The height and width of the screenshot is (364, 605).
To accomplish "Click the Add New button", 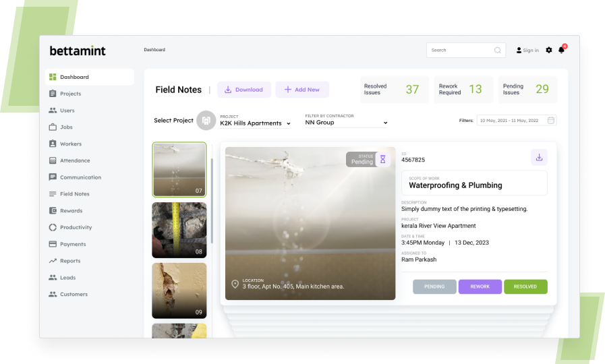I will (x=302, y=90).
